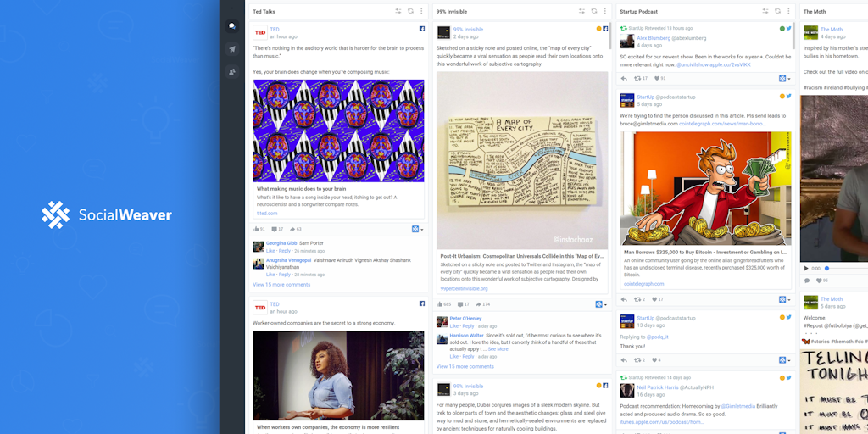
Task: Retweet Alex Blumberg's tweet with 17 retweets
Action: [641, 78]
